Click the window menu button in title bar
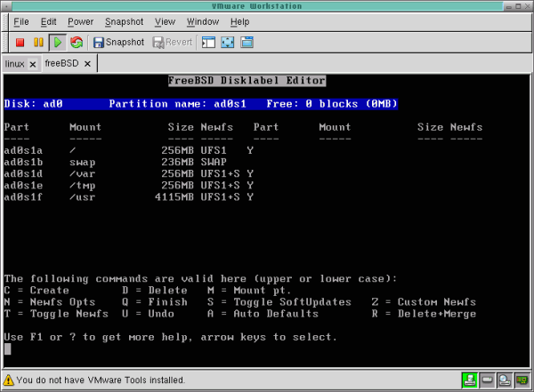Viewport: 534px width, 392px height. point(7,6)
